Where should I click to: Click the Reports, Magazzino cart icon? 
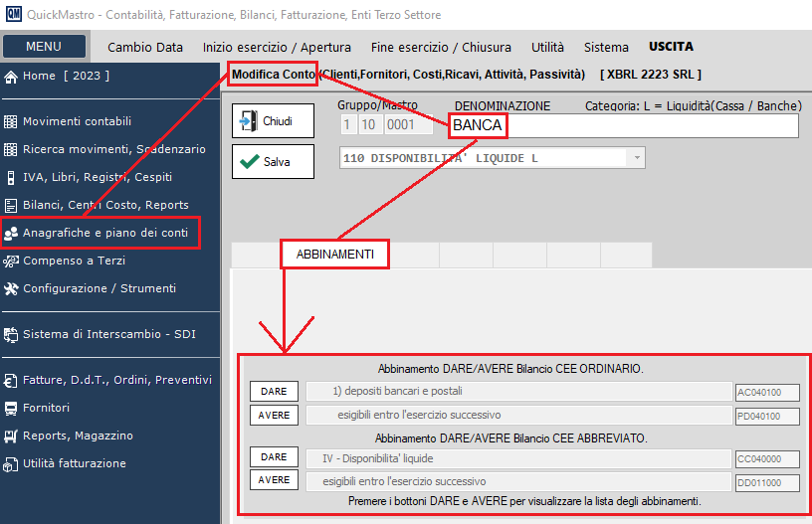click(11, 437)
